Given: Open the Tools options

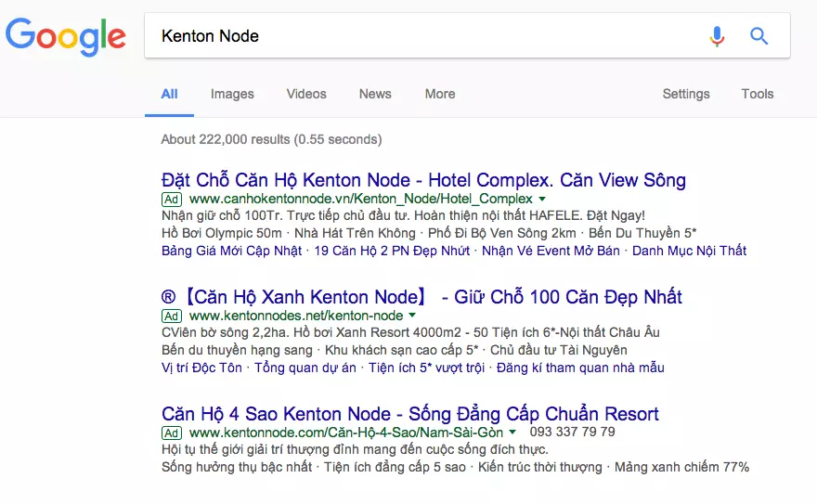Looking at the screenshot, I should point(757,94).
